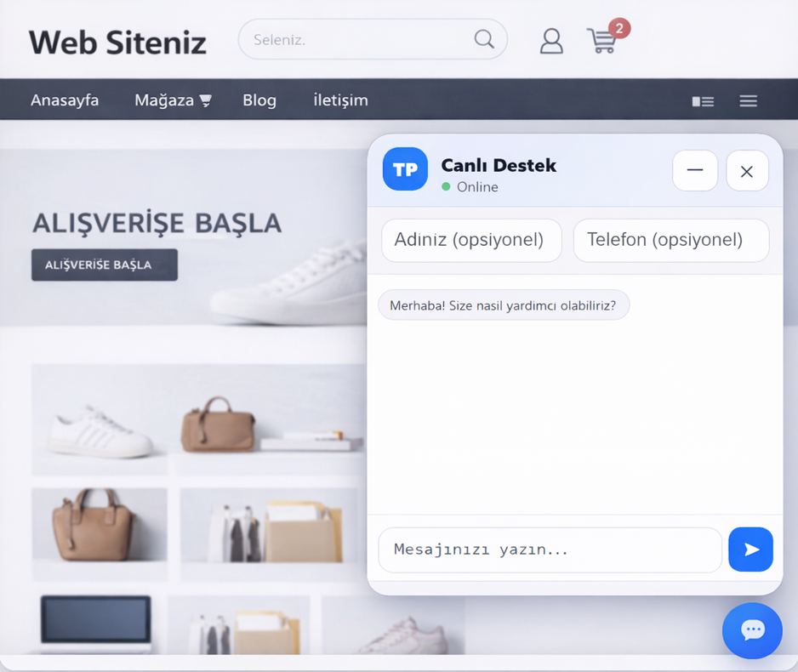Screen dimensions: 798x672
Task: Open the hamburger navigation menu
Action: 748,100
